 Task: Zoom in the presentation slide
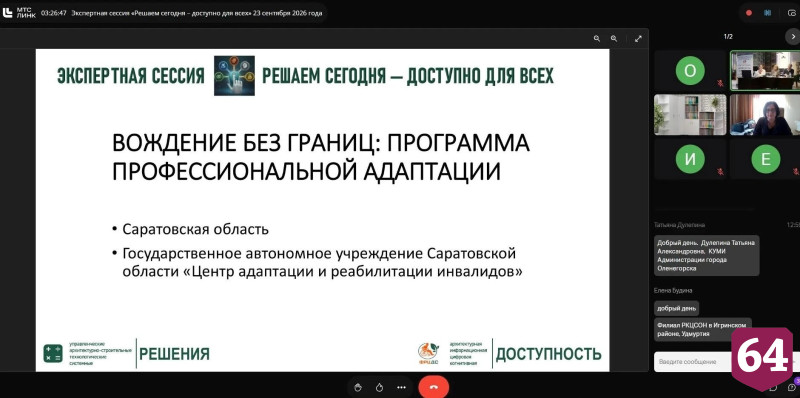(x=614, y=39)
